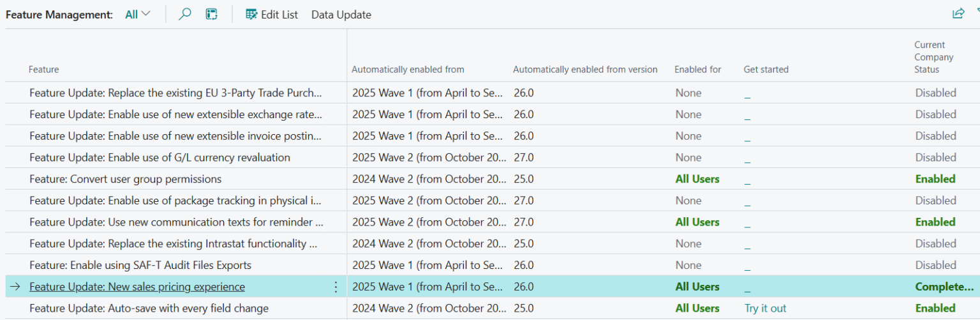Image resolution: width=980 pixels, height=320 pixels.
Task: Open the Data Update menu
Action: (341, 15)
